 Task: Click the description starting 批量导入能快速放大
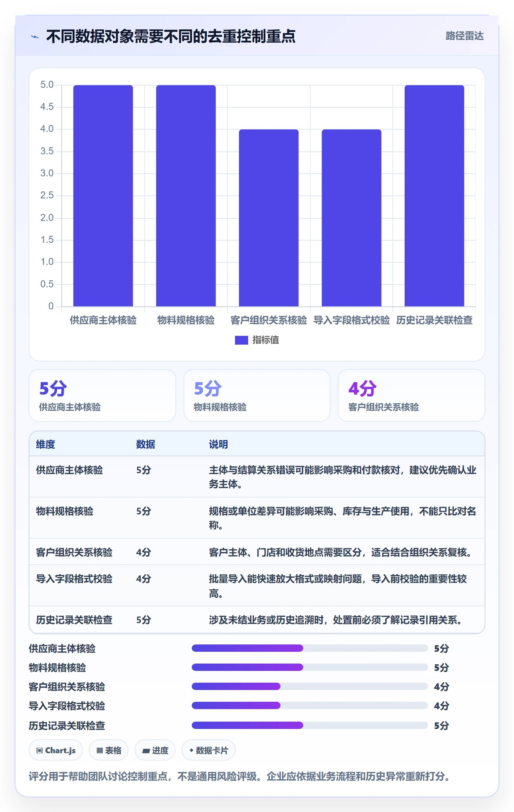coord(338,586)
